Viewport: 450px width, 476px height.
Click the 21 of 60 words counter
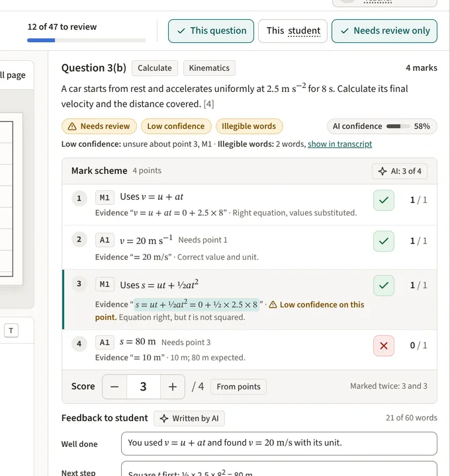pos(412,418)
